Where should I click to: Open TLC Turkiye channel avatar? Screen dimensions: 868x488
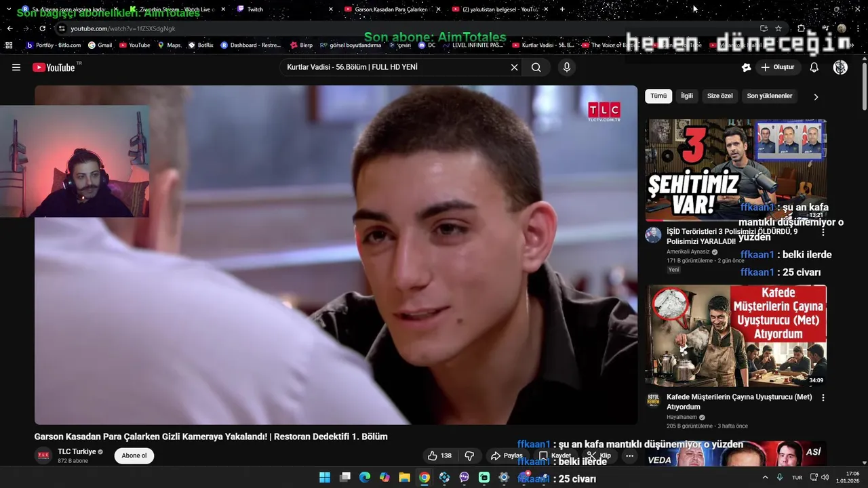coord(43,455)
